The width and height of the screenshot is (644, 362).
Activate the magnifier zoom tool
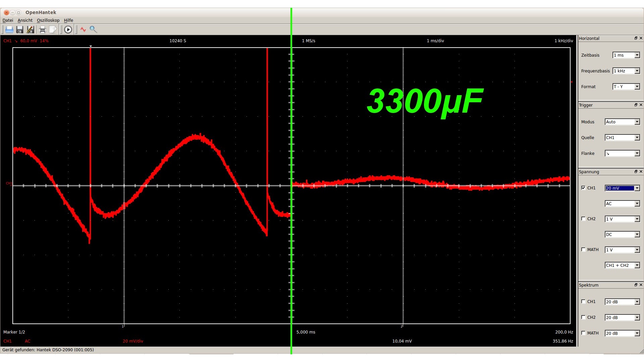point(93,29)
